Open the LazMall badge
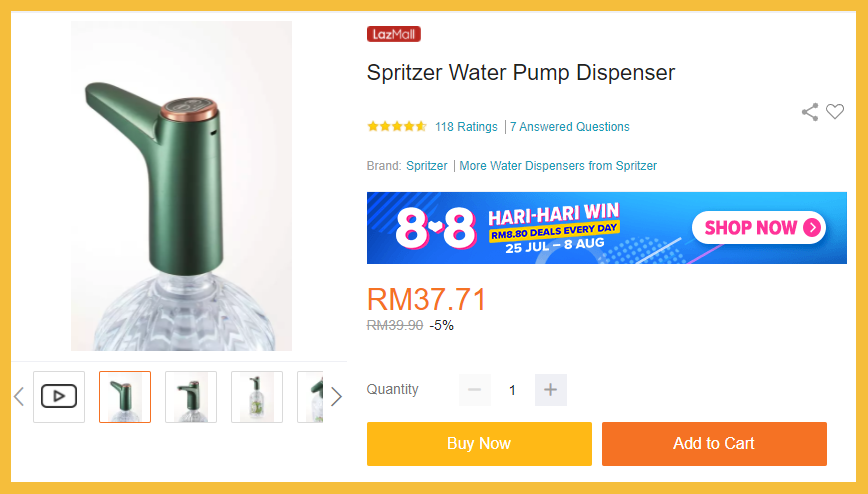This screenshot has height=494, width=868. point(394,34)
